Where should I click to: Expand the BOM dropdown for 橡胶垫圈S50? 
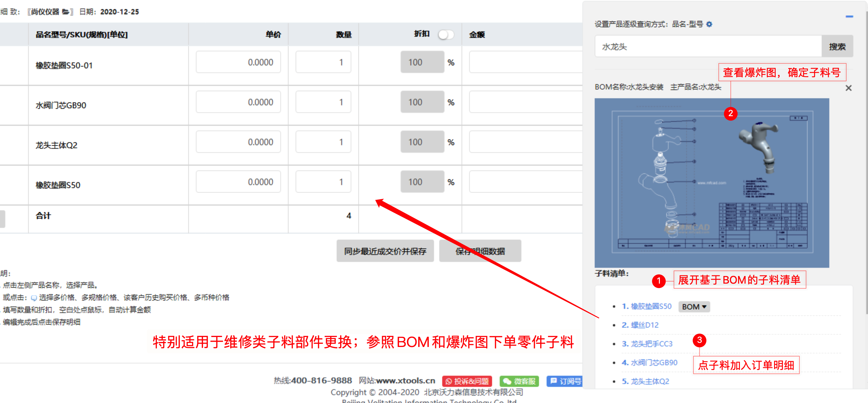click(694, 307)
